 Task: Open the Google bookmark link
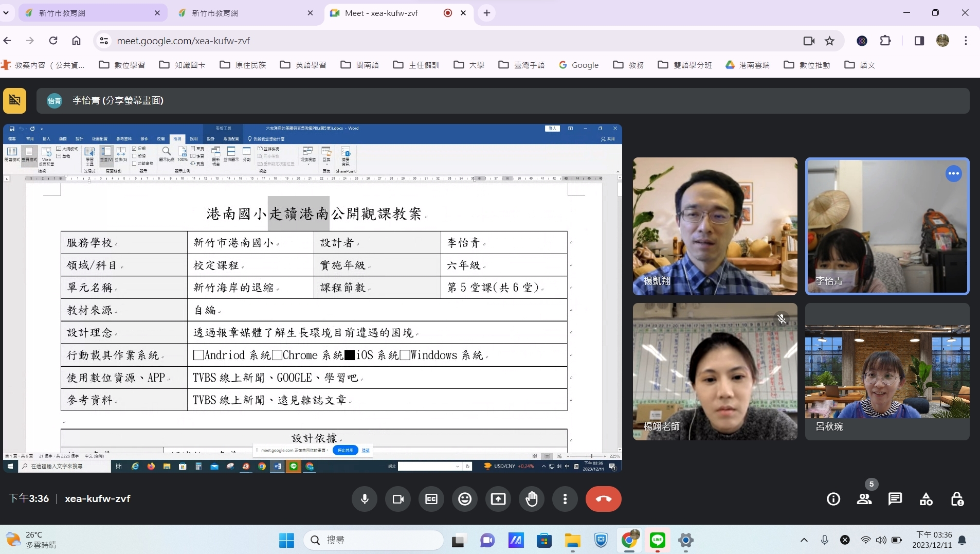579,65
